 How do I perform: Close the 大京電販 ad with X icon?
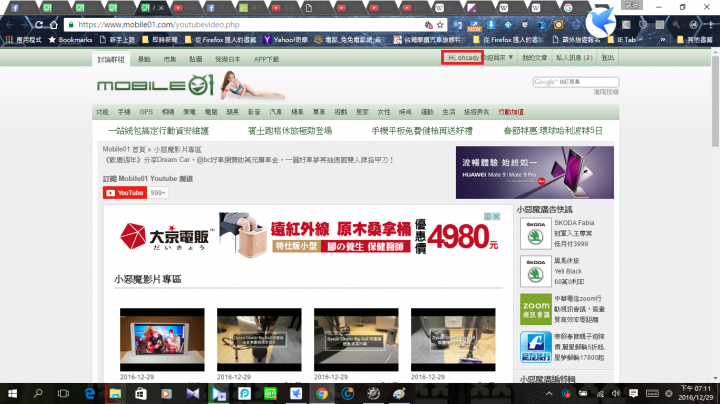pos(496,216)
